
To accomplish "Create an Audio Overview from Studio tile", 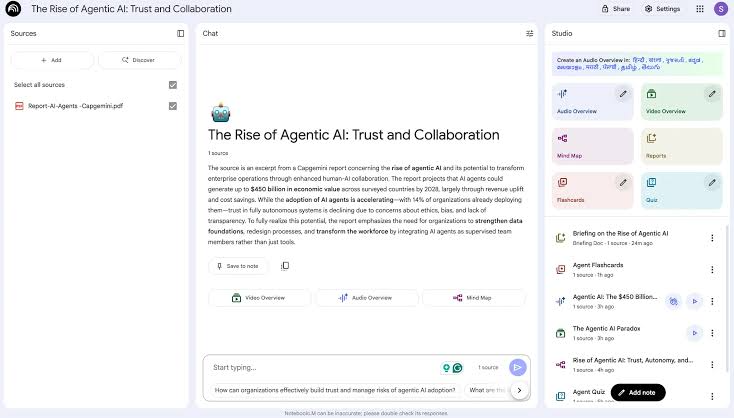I will tap(592, 102).
